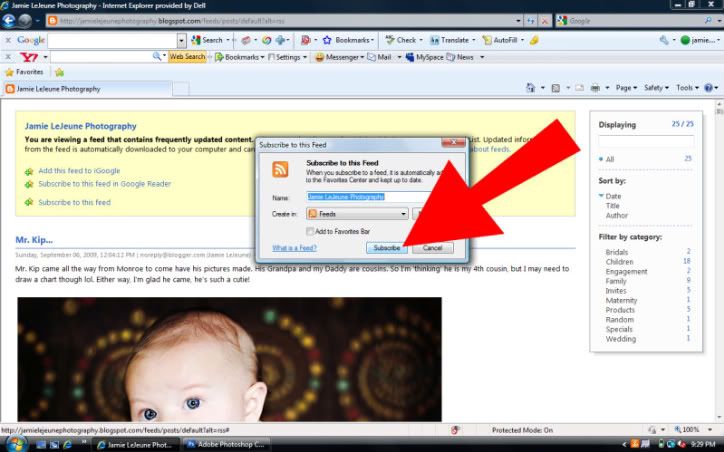Click Subscribe button in the dialog
Screen dimensions: 724x452
pyautogui.click(x=386, y=248)
